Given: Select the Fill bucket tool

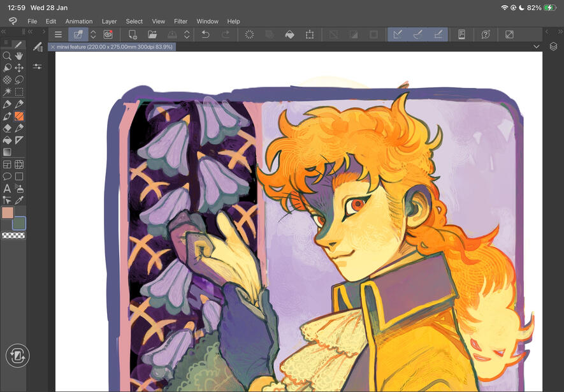Looking at the screenshot, I should 7,140.
